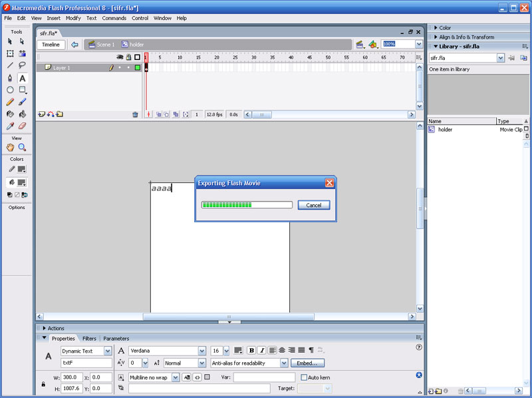Enable the Auto kern checkbox

pyautogui.click(x=304, y=377)
